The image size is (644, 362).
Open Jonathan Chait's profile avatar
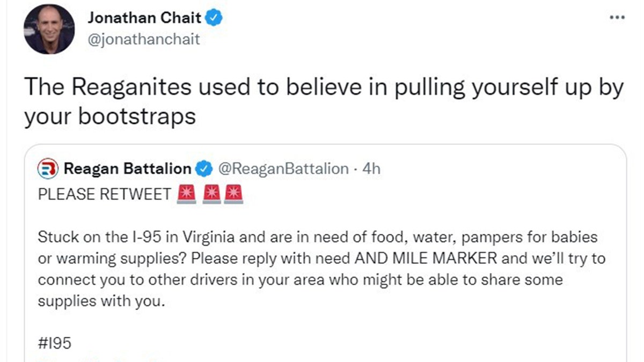tap(48, 31)
